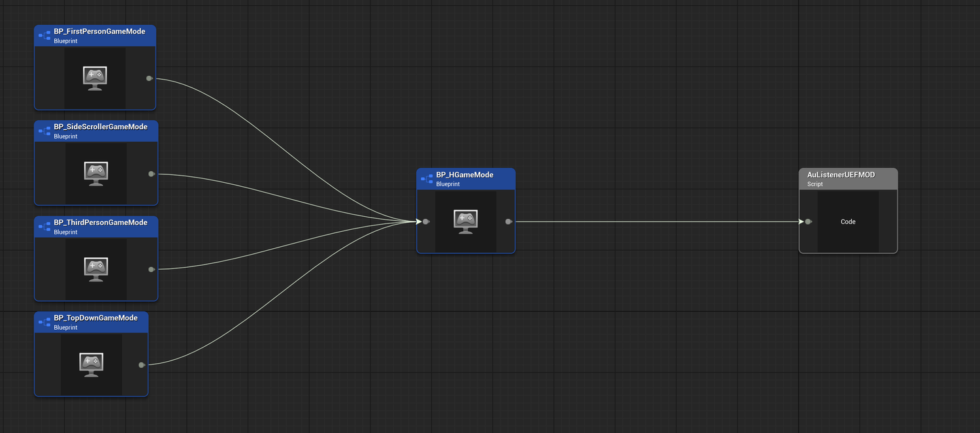
Task: Click the Code label inside AuListenerUEFMOD
Action: click(847, 221)
